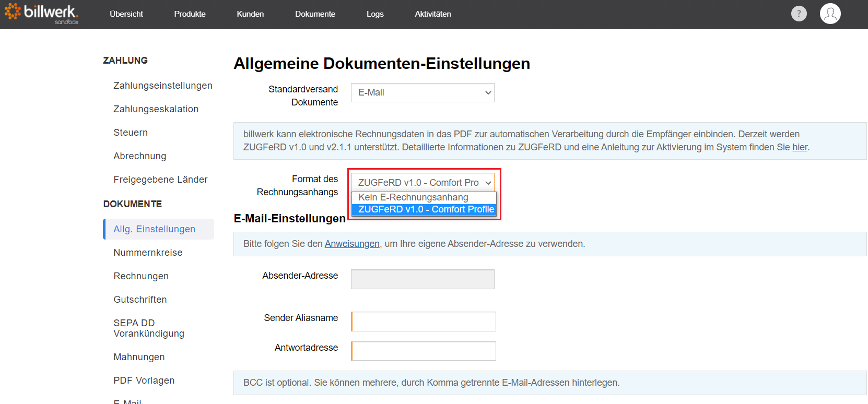The image size is (868, 404).
Task: Click the Allgemeine Dokumenten-Einstellungen heading
Action: coord(382,63)
